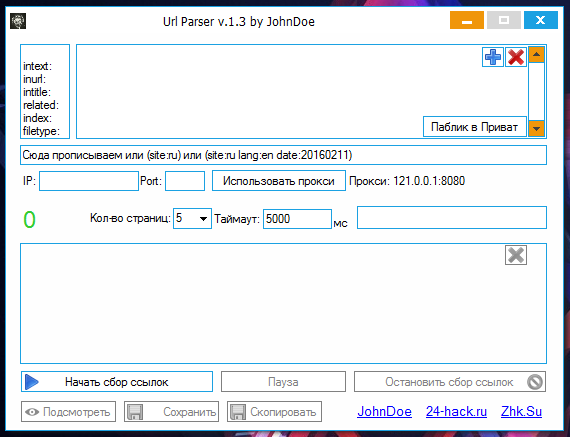Click the Пауза button
This screenshot has height=437, width=570.
283,382
